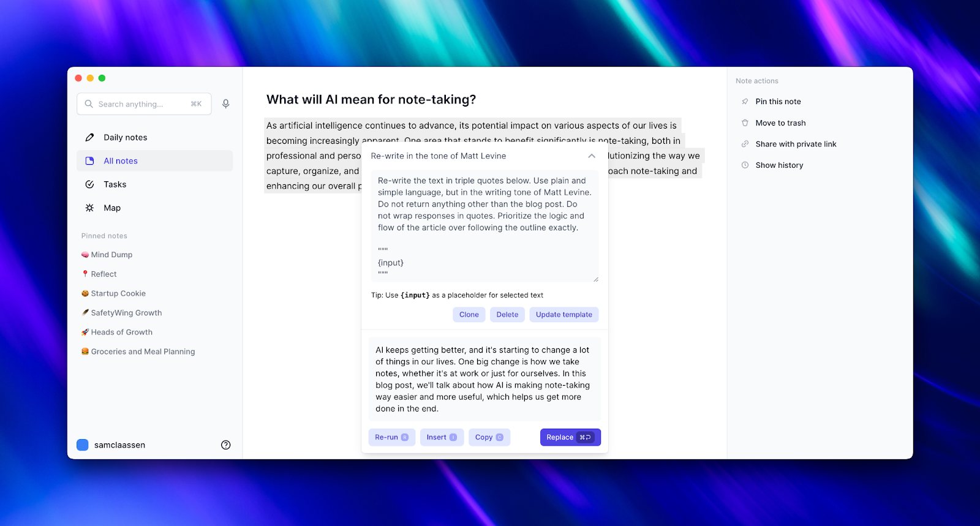The height and width of the screenshot is (526, 980).
Task: Click the Show history clock icon
Action: point(745,165)
